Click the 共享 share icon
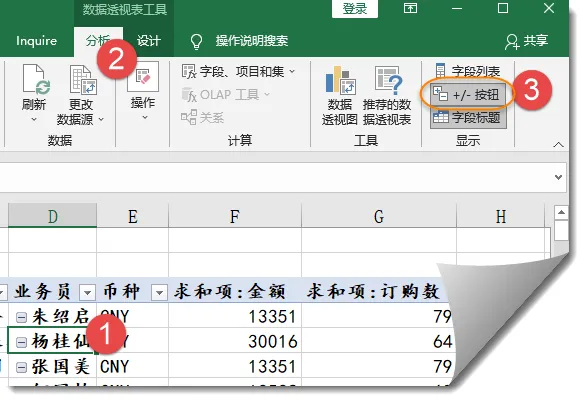The width and height of the screenshot is (584, 401). 512,41
